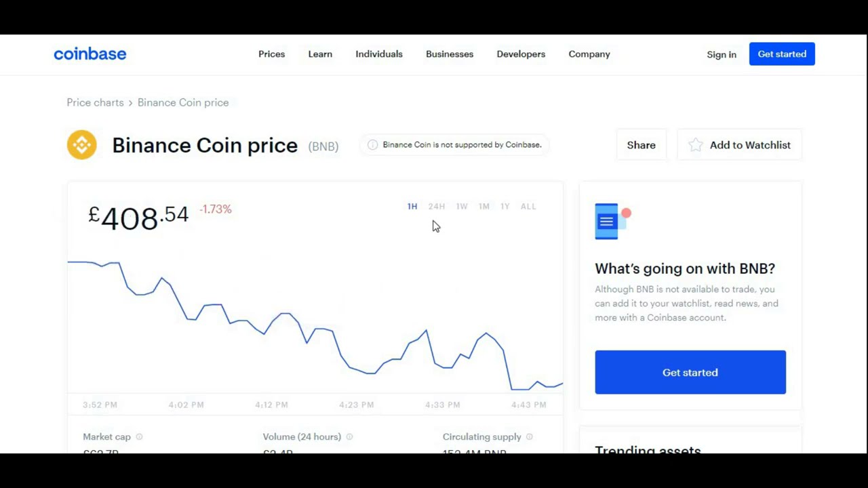Click the Binance Coin BNB logo icon

click(82, 145)
